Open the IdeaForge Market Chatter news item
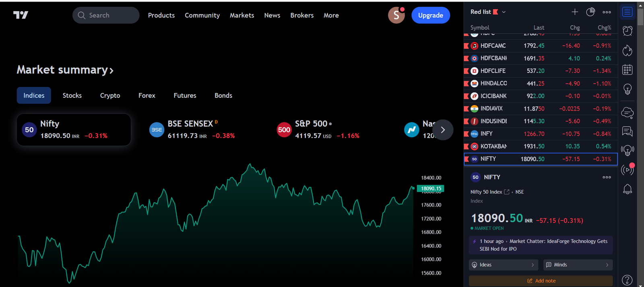Screen dimensions: 644x287 541,245
